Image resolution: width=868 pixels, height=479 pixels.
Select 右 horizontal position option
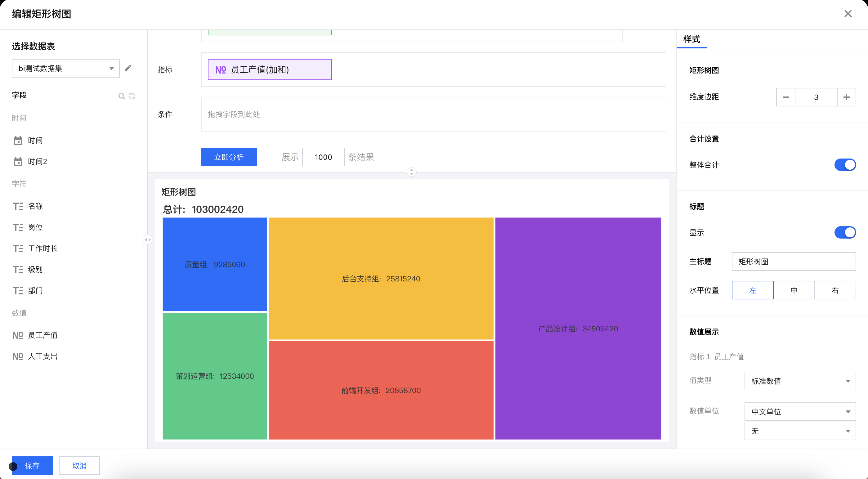tap(834, 290)
